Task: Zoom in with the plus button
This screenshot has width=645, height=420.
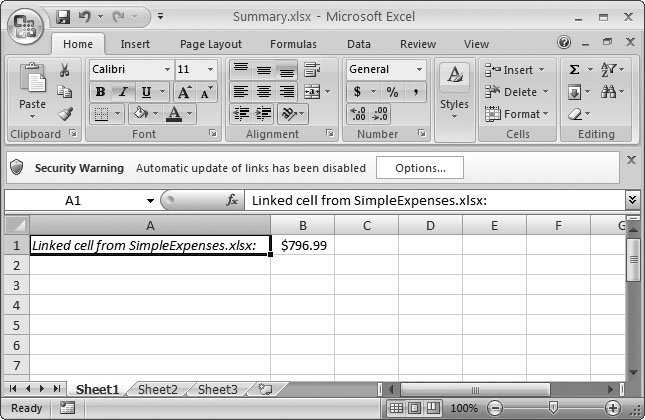Action: (x=613, y=408)
